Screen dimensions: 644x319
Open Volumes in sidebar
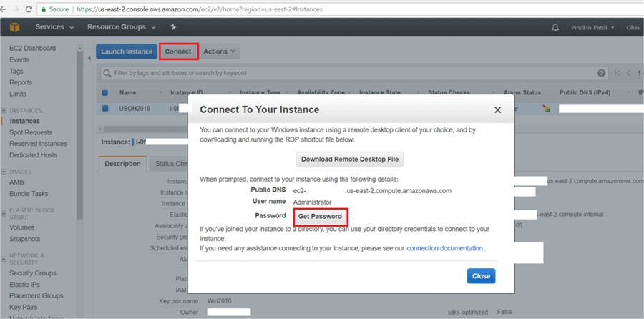pos(21,227)
